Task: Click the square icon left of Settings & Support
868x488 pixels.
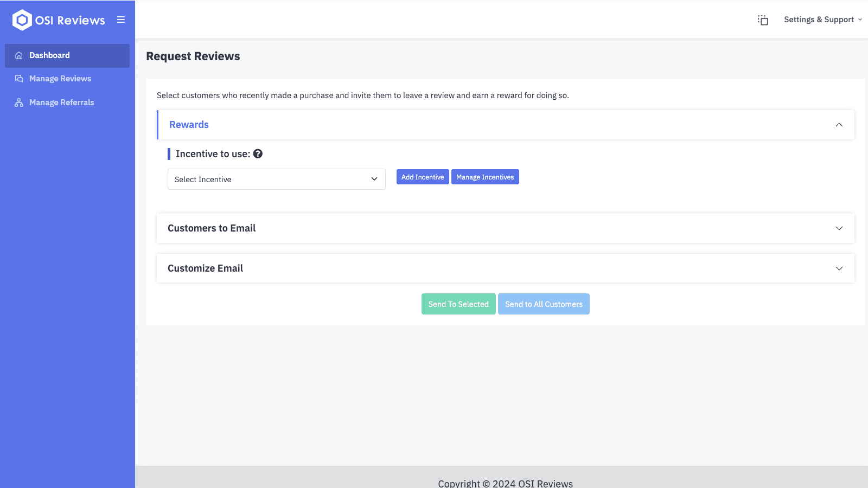Action: point(763,20)
